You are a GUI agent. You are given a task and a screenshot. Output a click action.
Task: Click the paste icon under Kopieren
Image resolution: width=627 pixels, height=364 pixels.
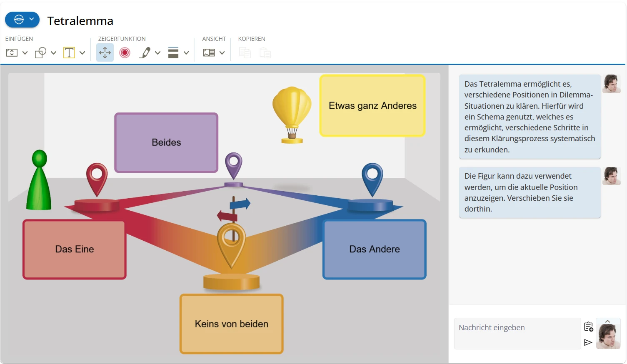coord(265,52)
